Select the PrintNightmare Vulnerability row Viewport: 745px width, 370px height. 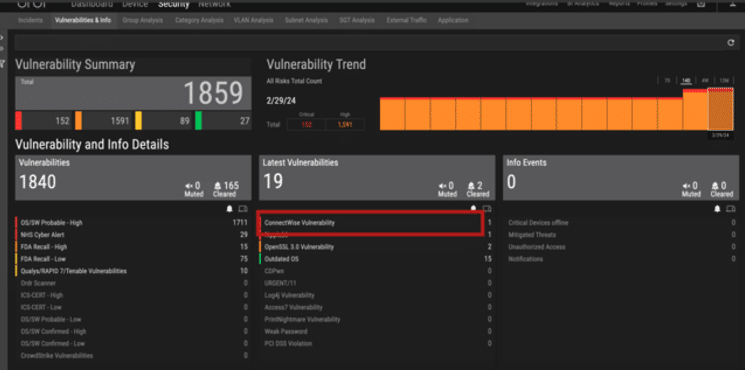[376, 320]
